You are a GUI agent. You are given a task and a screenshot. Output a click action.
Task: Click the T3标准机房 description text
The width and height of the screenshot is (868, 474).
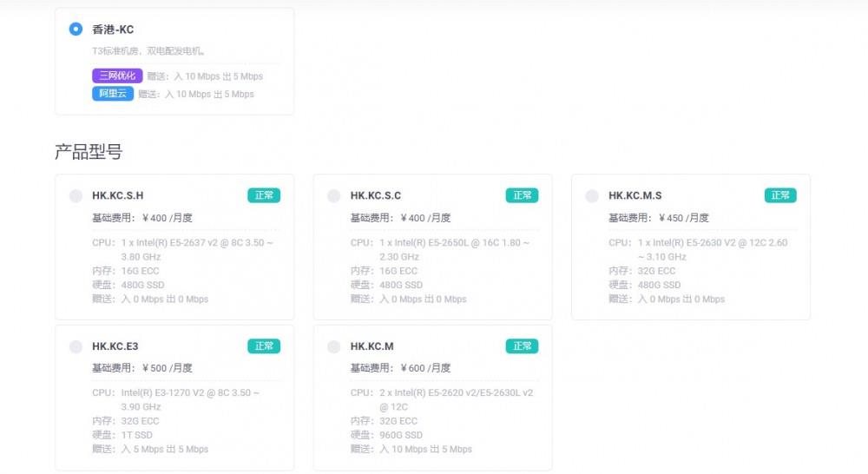click(x=148, y=51)
